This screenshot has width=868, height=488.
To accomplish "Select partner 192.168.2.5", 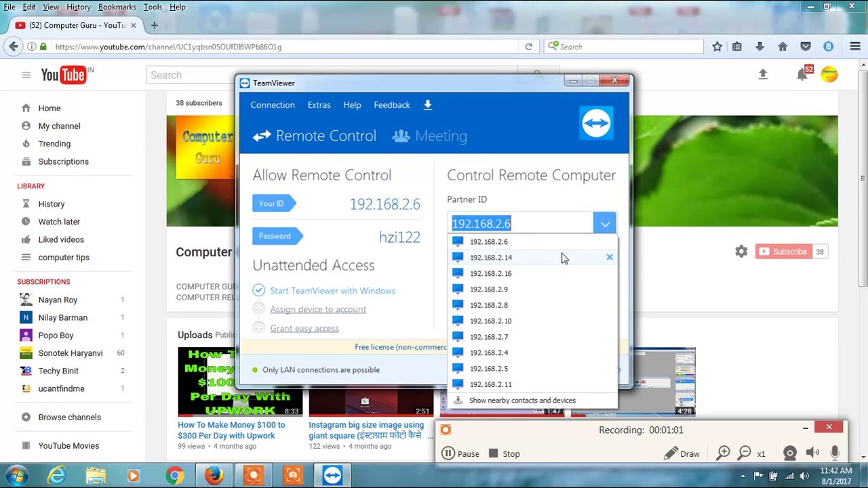I will pos(532,369).
